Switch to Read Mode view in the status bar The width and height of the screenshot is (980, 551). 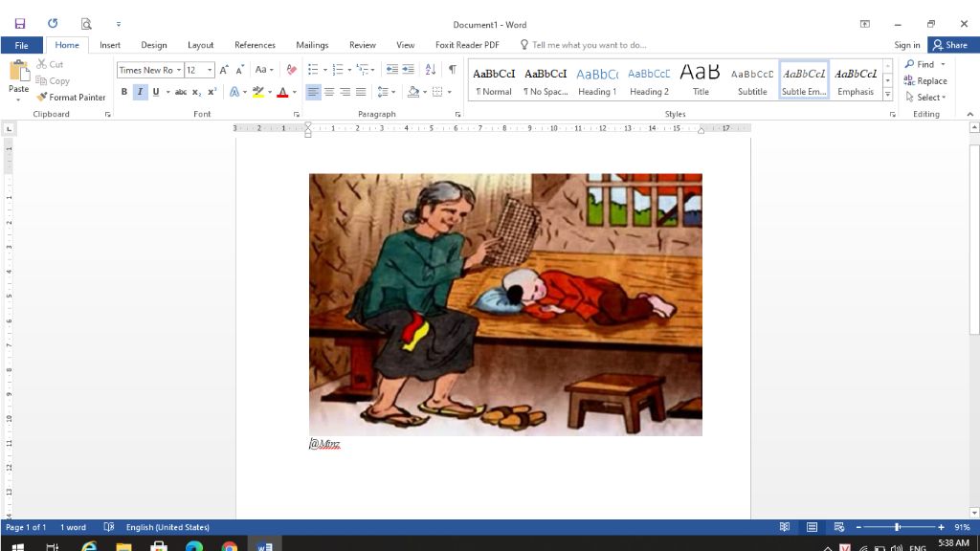click(785, 527)
